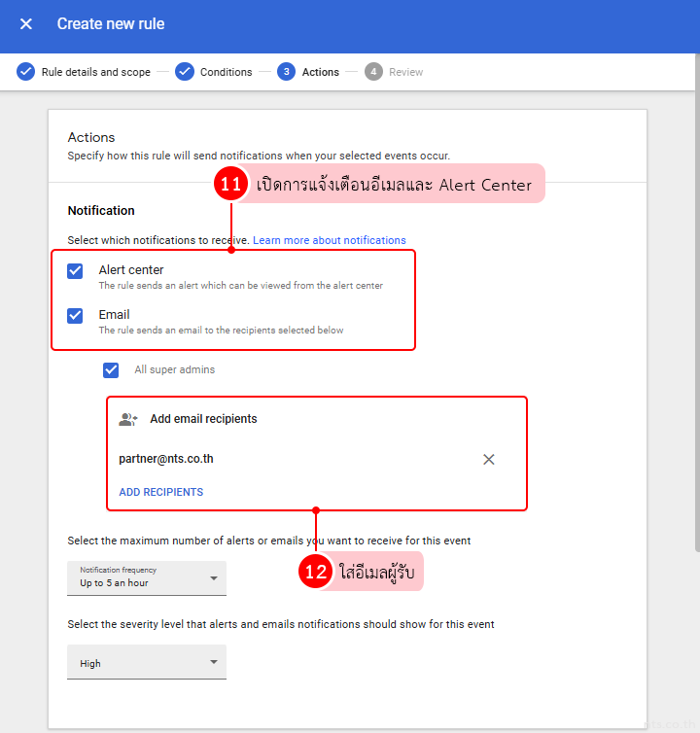Click the step 3 Actions number icon
This screenshot has width=700, height=733.
[x=286, y=72]
